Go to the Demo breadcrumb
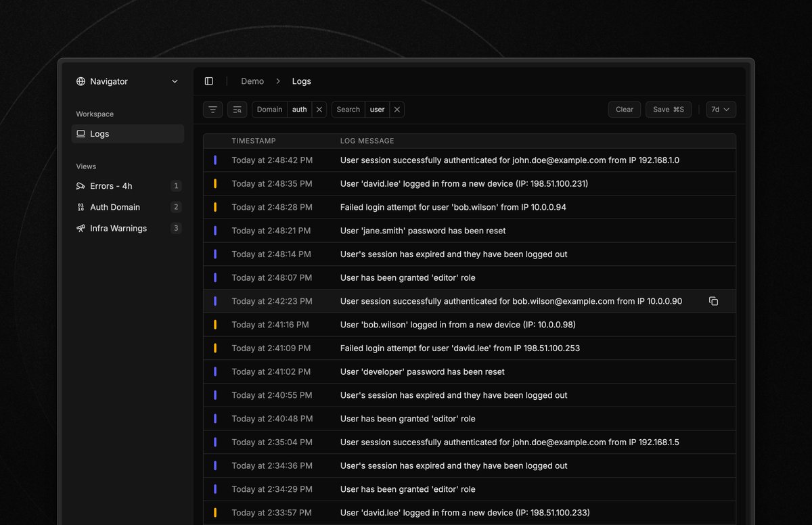Viewport: 812px width, 525px height. (252, 81)
